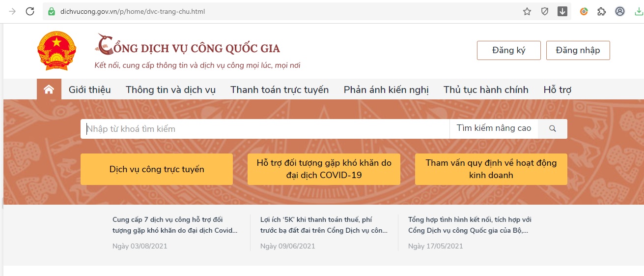
Task: Click the green padlock site security icon
Action: click(x=51, y=11)
